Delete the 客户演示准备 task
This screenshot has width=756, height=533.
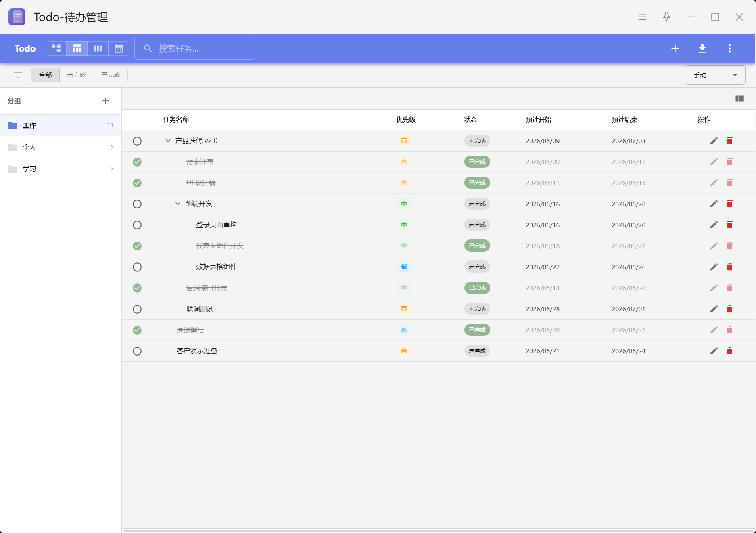[x=730, y=351]
